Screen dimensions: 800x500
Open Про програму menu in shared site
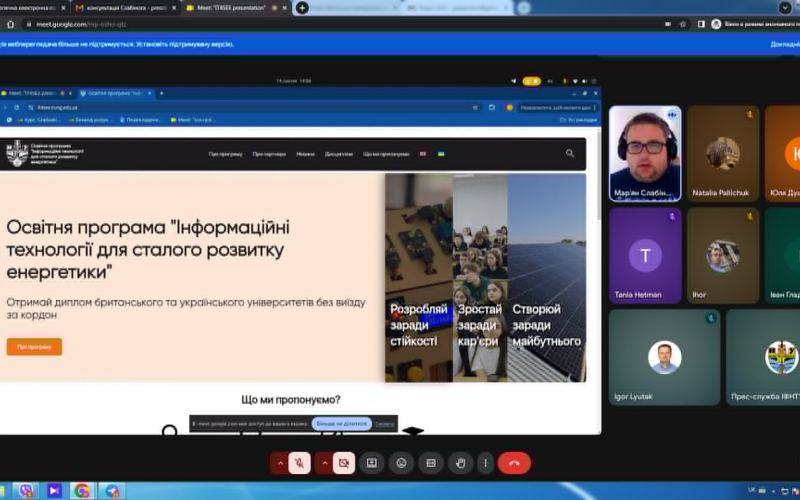pyautogui.click(x=225, y=154)
